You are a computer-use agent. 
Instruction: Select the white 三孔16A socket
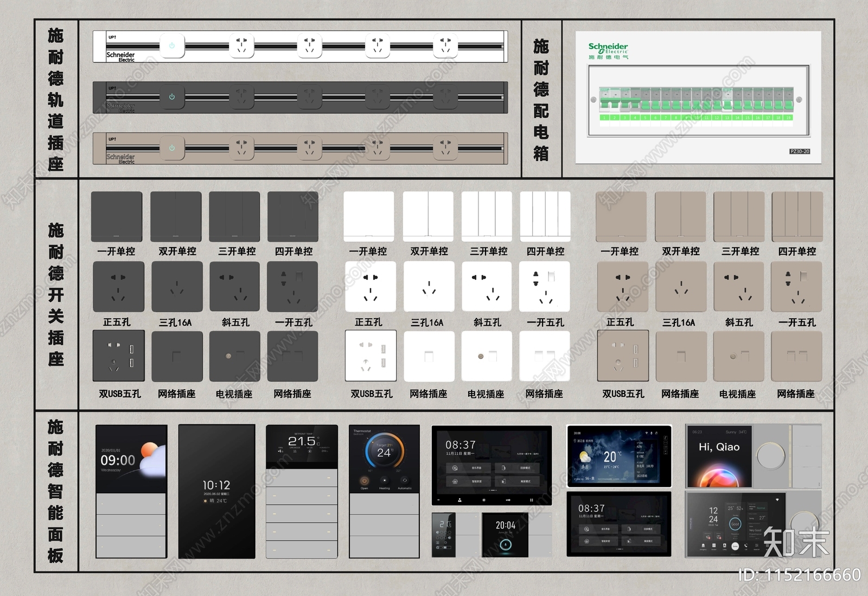click(x=429, y=287)
